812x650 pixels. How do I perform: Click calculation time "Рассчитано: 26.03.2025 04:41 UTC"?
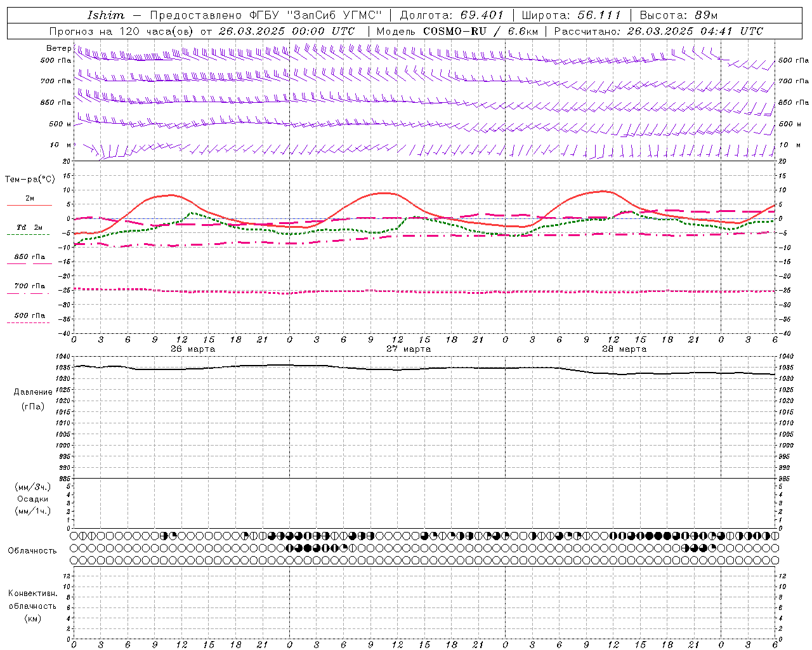[x=658, y=31]
